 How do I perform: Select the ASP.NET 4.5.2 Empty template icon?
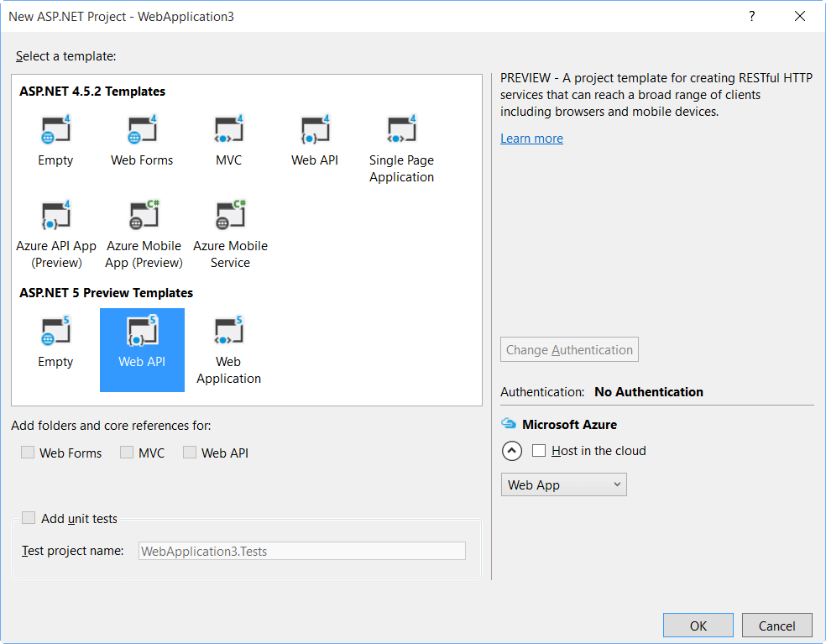tap(55, 129)
